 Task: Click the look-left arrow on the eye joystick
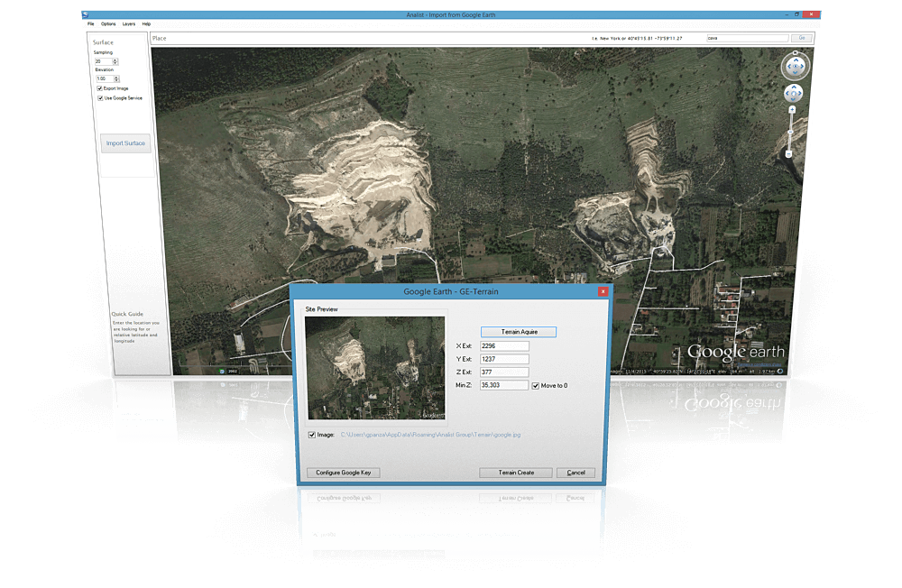(x=788, y=66)
